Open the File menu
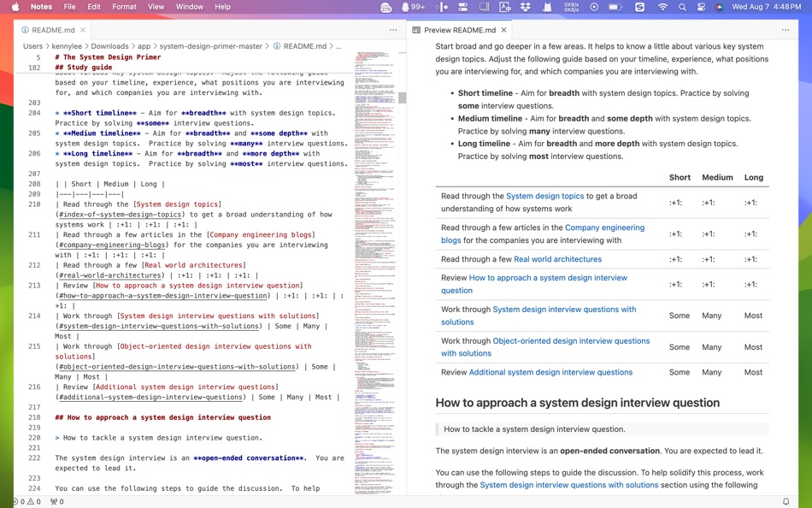812x508 pixels. pyautogui.click(x=69, y=7)
